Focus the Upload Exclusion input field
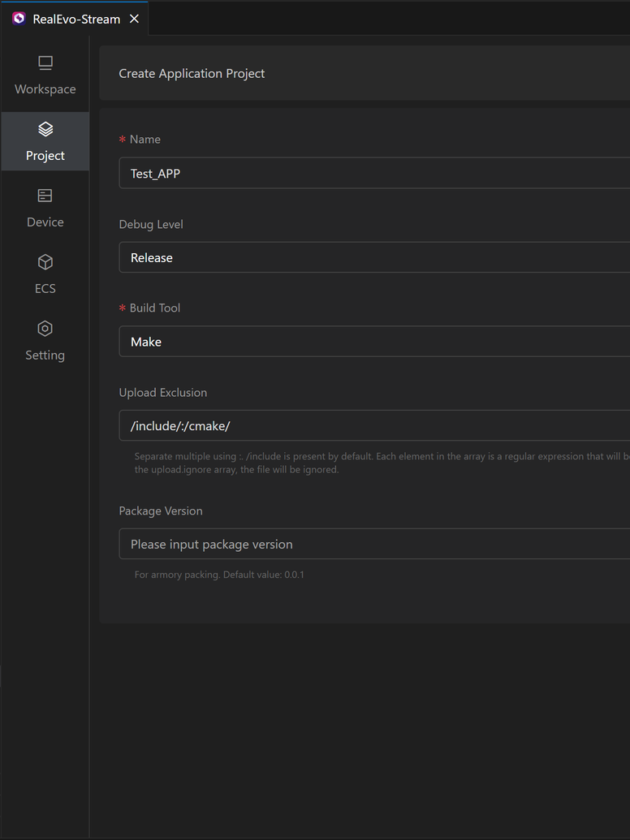 [374, 425]
